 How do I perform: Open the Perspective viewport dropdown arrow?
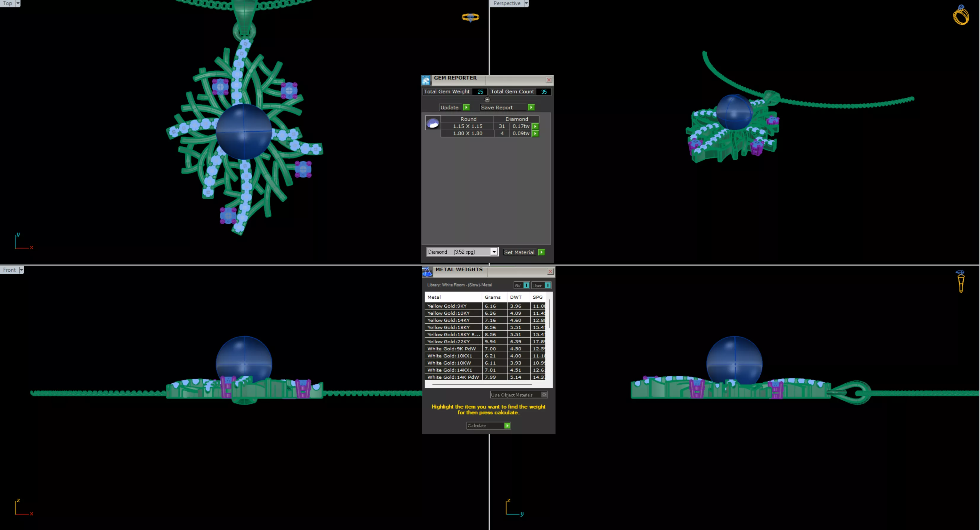[x=526, y=4]
